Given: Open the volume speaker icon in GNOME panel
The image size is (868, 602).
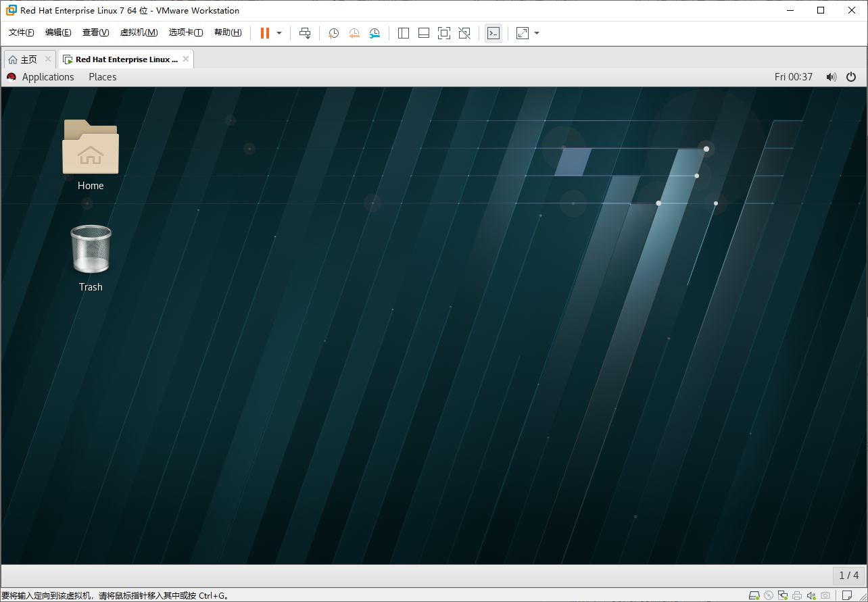Looking at the screenshot, I should click(831, 77).
